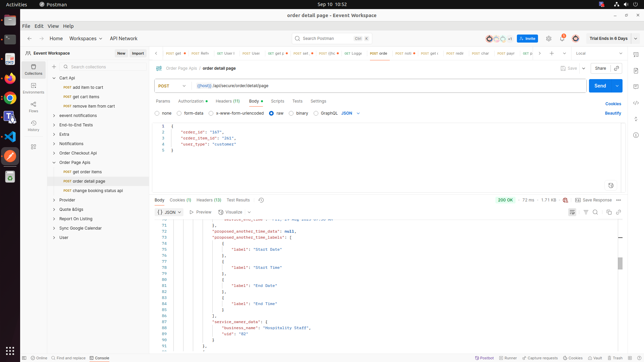Open the Local environment selector dropdown
Screen dimensions: 644x362
599,53
